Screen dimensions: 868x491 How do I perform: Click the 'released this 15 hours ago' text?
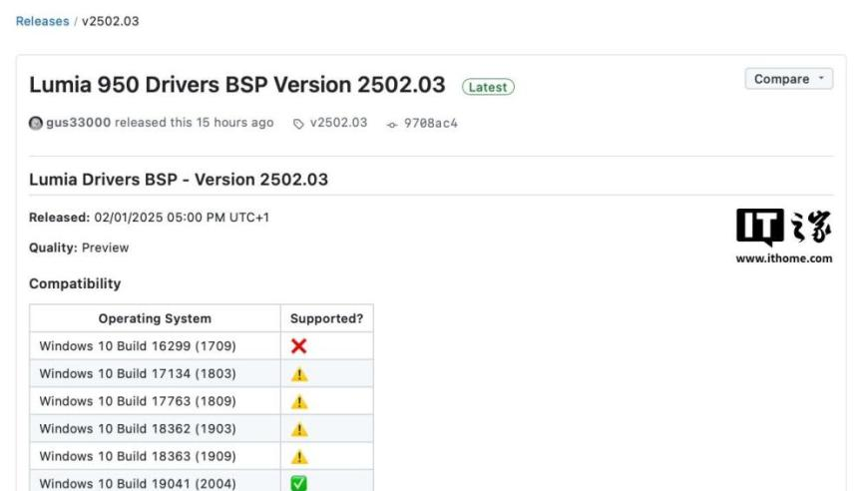click(x=194, y=123)
